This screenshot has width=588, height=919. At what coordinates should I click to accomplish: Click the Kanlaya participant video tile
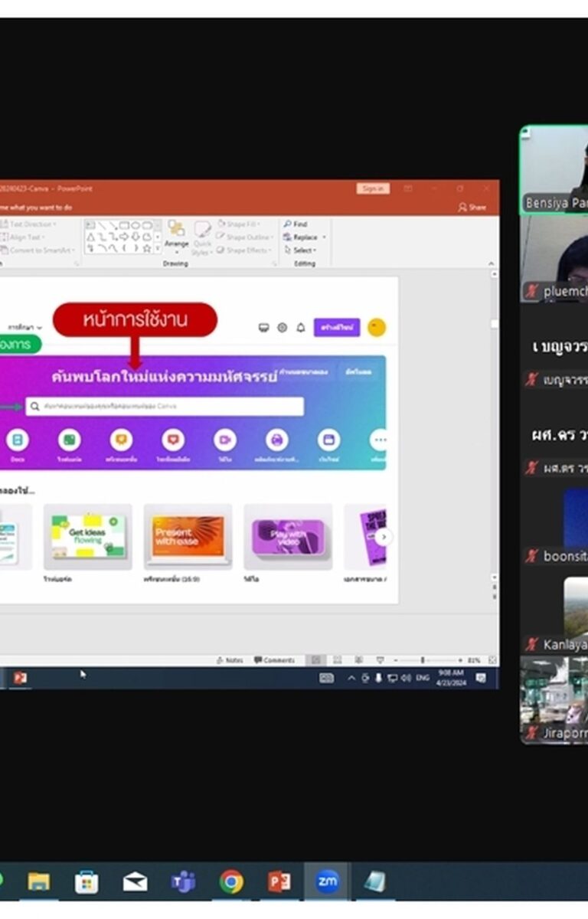coord(554,613)
